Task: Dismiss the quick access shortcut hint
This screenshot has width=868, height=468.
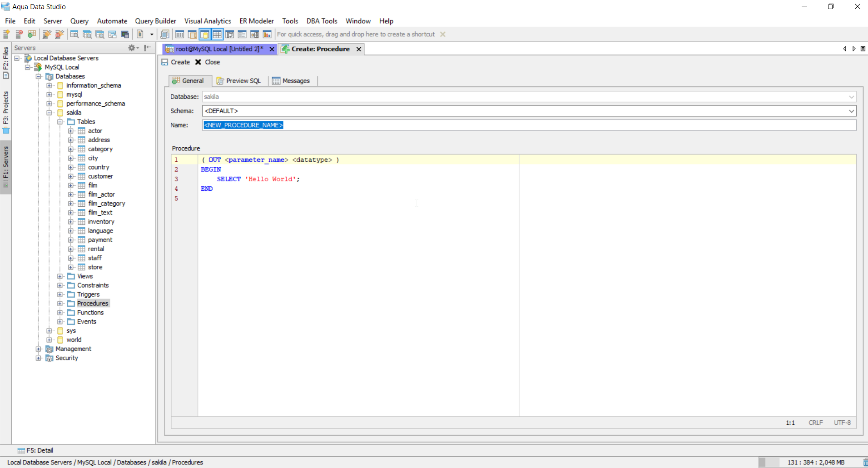Action: click(x=443, y=35)
